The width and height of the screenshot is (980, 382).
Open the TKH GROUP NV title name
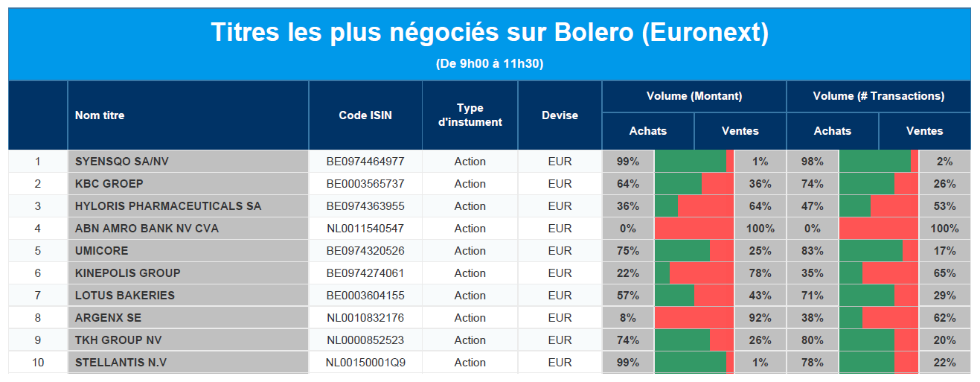(118, 340)
